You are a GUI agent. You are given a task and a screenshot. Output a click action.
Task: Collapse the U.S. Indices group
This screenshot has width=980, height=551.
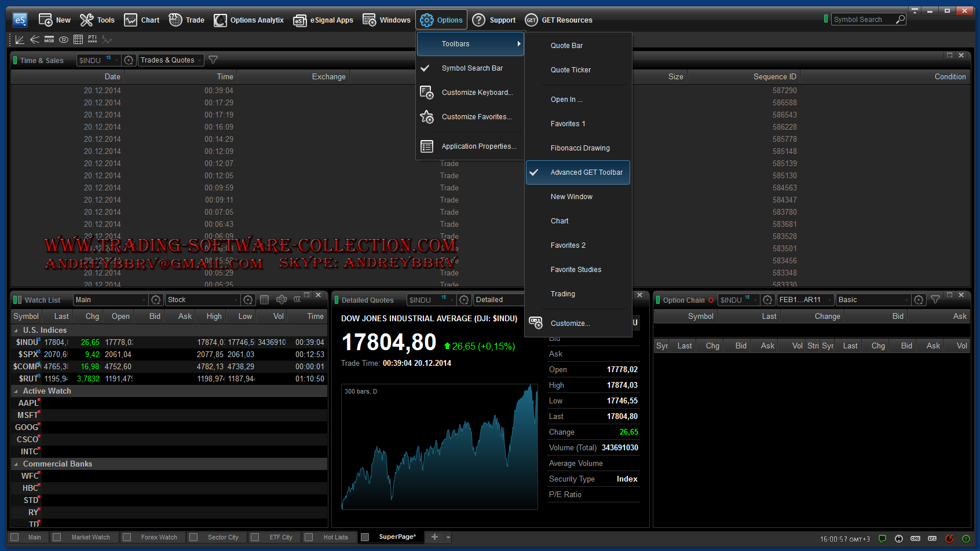(x=16, y=330)
